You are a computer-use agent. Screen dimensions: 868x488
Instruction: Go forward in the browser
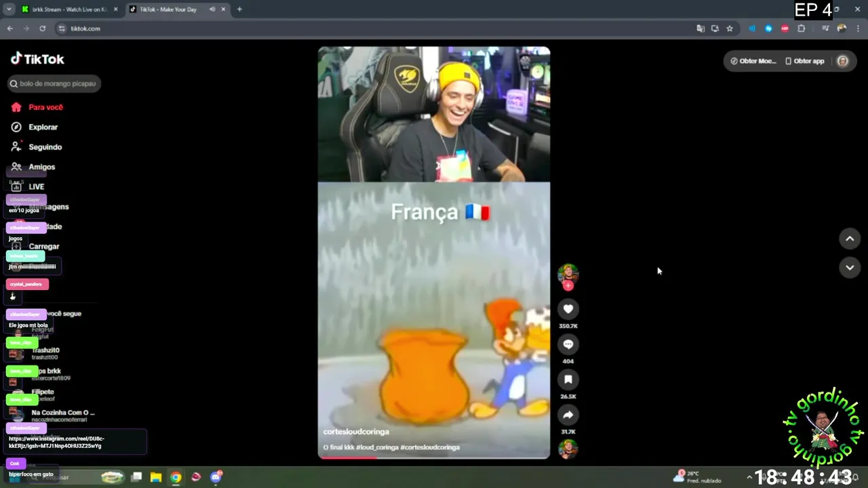click(26, 28)
